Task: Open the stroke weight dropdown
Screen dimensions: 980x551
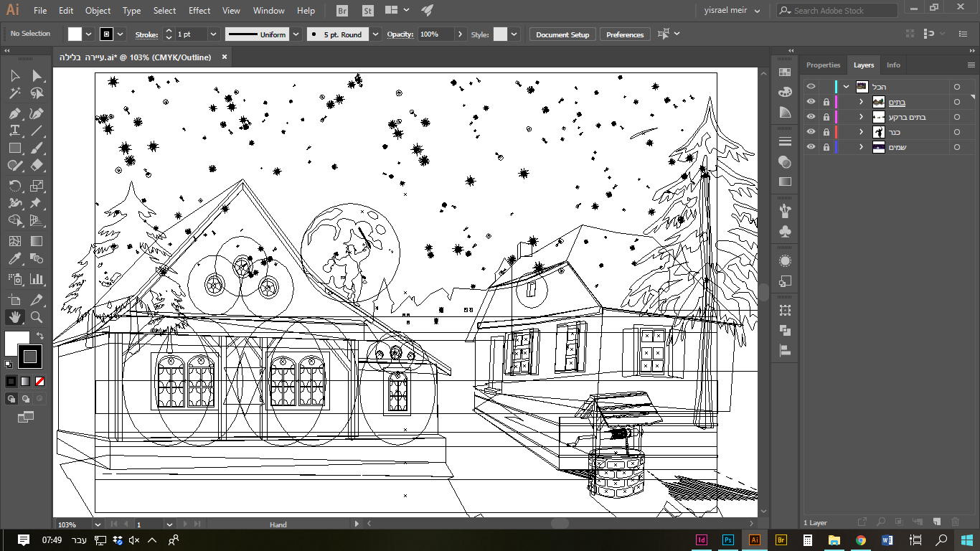Action: 213,34
